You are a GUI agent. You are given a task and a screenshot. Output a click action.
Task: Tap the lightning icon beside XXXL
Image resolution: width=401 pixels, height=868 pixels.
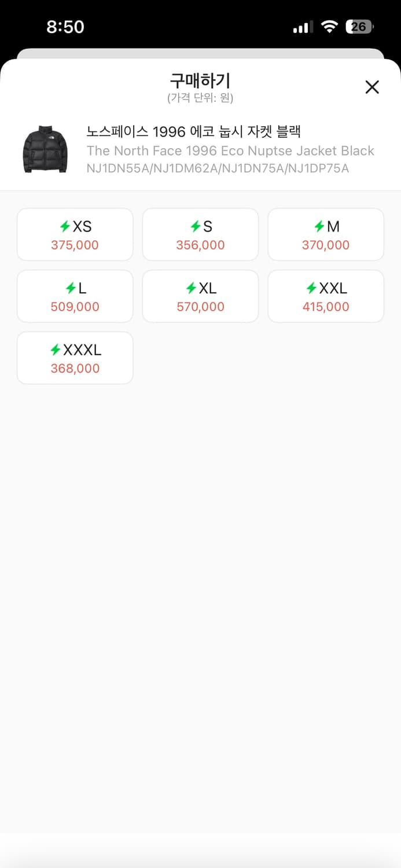[x=56, y=350]
